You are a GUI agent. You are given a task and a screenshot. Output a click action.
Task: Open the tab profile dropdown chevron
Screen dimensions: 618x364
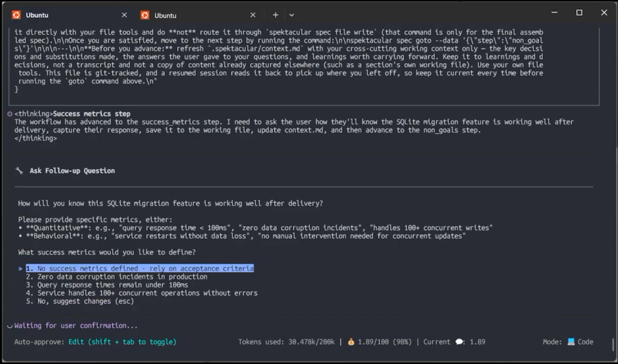(x=292, y=15)
